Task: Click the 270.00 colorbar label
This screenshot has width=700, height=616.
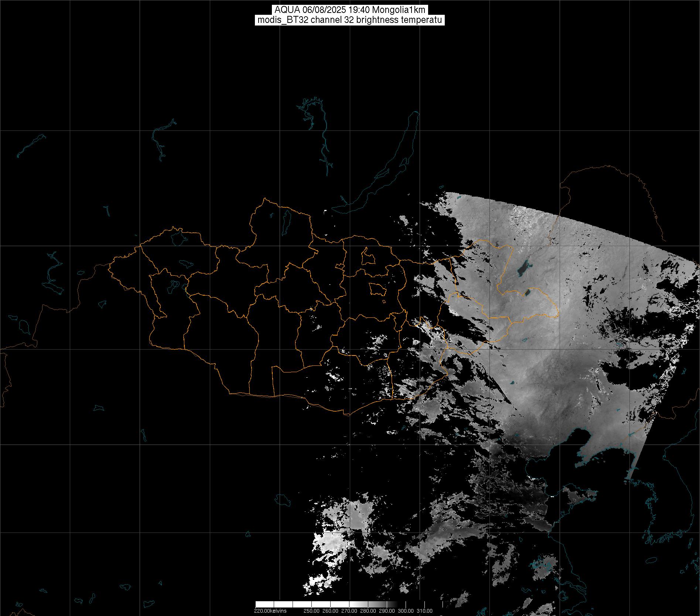Action: (x=350, y=610)
